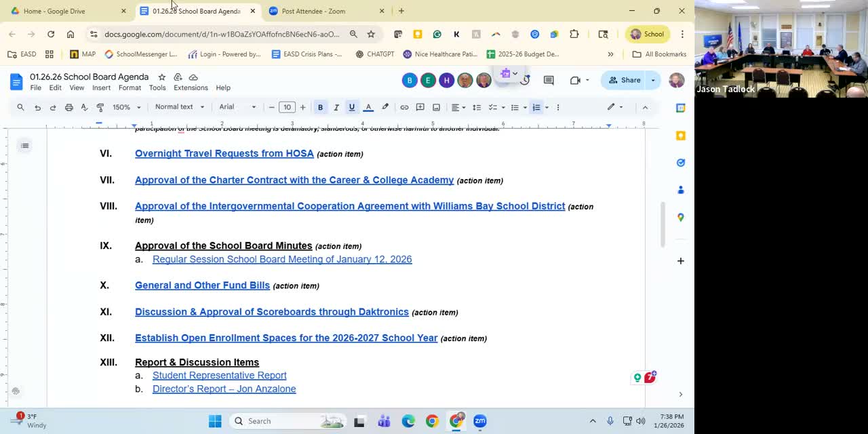Viewport: 868px width, 434px height.
Task: Click the Insert image icon
Action: pos(436,107)
